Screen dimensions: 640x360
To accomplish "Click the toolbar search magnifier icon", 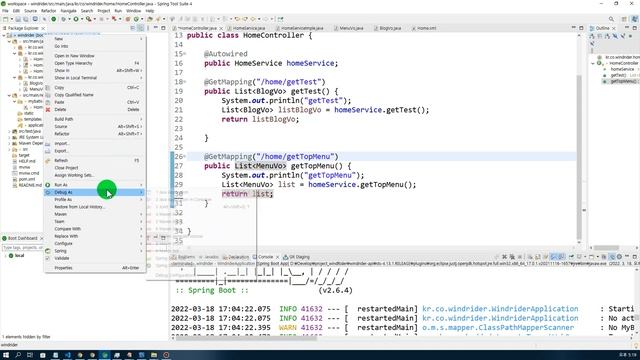I will coord(611,19).
